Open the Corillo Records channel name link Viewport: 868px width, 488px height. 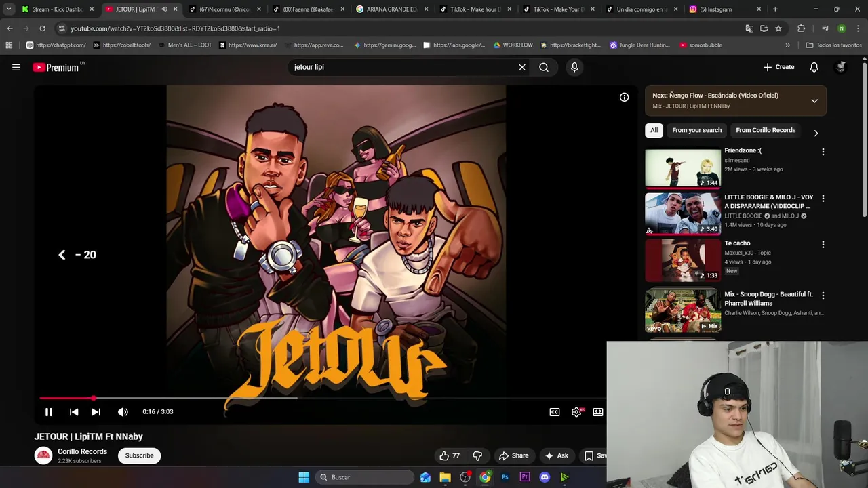[82, 451]
